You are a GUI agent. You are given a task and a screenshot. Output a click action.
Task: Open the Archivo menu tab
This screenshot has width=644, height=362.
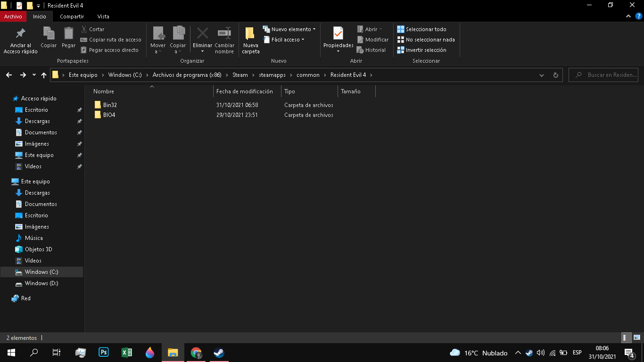(13, 16)
